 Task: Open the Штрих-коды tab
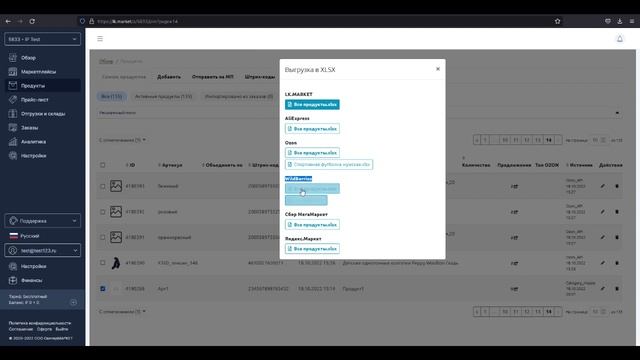coord(260,77)
